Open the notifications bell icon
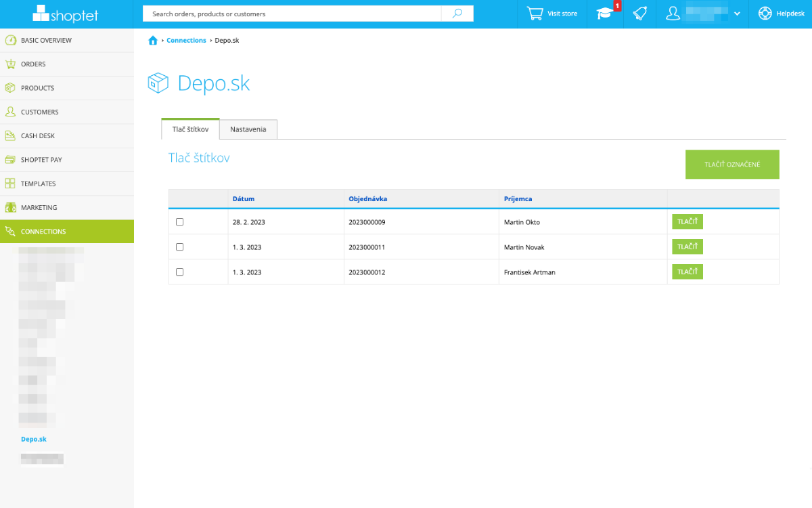Screen dimensions: 812x508 tap(639, 14)
